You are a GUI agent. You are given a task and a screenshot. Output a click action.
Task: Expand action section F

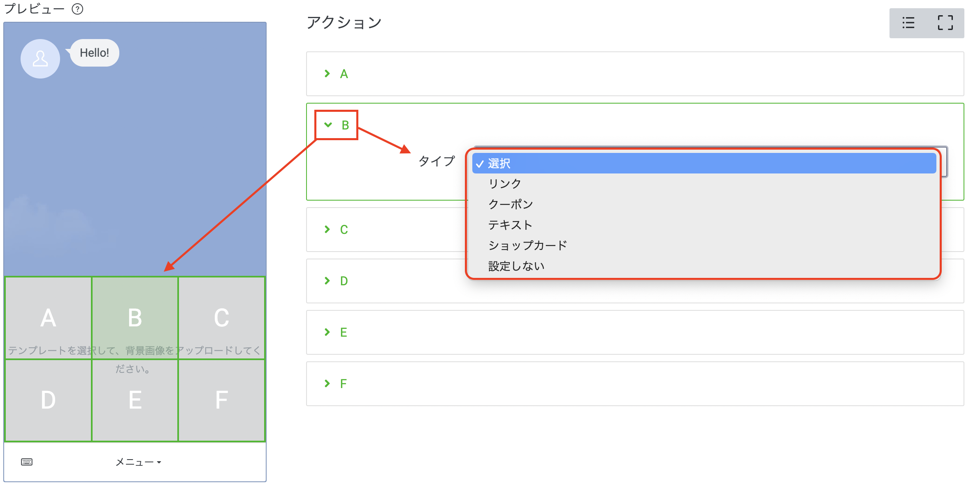coord(635,384)
